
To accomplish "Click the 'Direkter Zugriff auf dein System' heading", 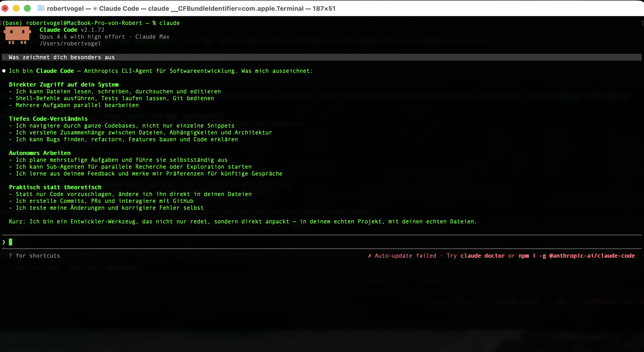I will pyautogui.click(x=64, y=85).
